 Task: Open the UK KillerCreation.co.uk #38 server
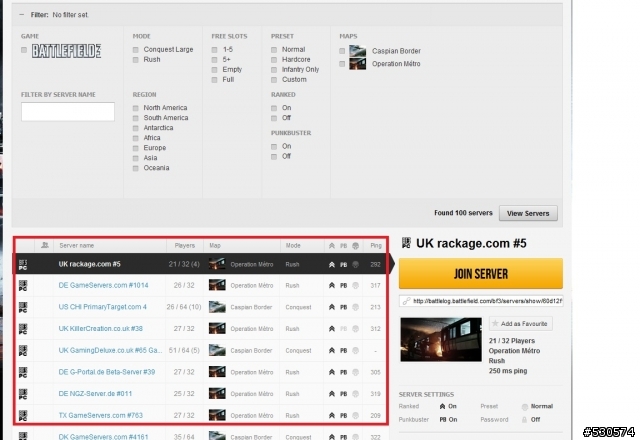pos(100,329)
